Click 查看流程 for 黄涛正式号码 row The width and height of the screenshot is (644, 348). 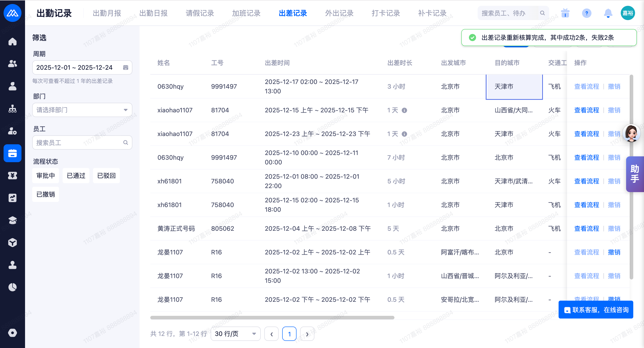pyautogui.click(x=586, y=229)
